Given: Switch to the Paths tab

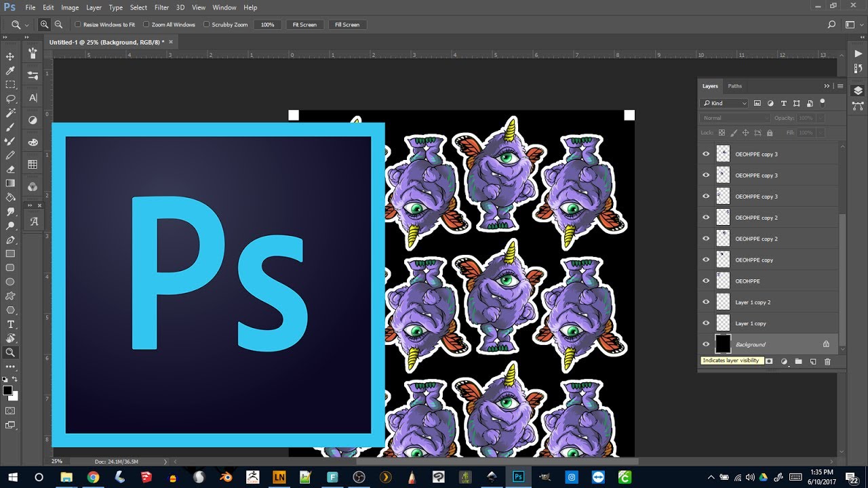Looking at the screenshot, I should [735, 86].
